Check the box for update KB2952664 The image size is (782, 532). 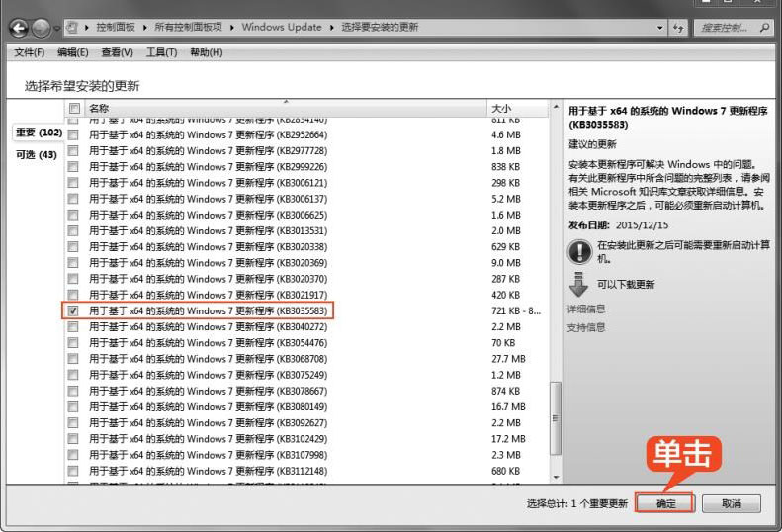click(73, 134)
